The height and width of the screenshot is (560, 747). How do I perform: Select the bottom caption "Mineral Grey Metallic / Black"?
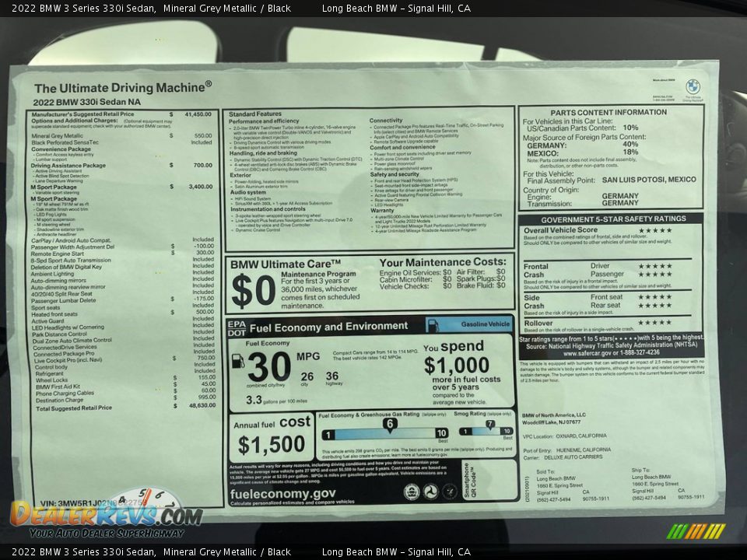(x=226, y=552)
